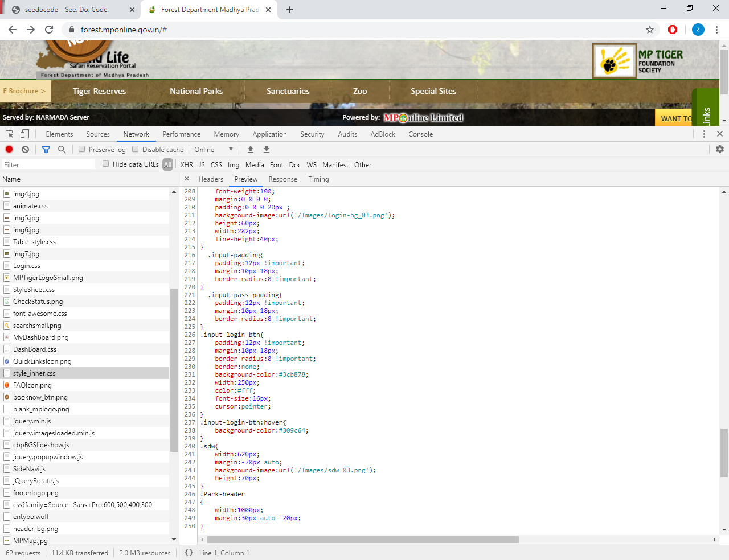Open National Parks navigation menu
This screenshot has height=560, width=729.
(x=196, y=91)
